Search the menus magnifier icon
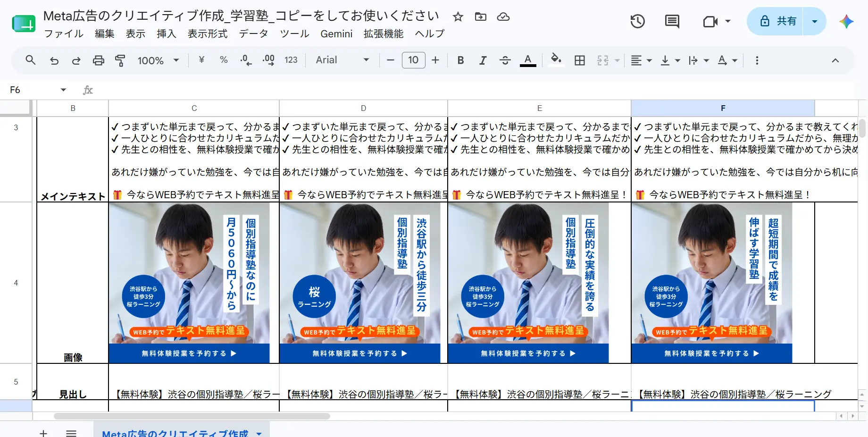Viewport: 868px width, 437px height. click(x=31, y=60)
